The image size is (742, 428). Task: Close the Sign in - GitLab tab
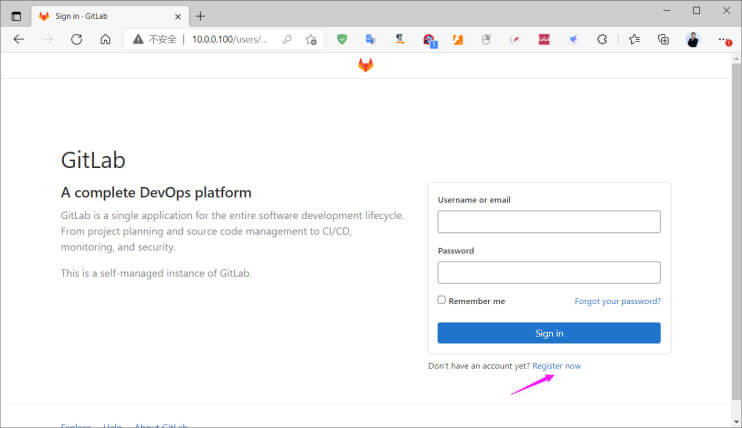tap(178, 17)
